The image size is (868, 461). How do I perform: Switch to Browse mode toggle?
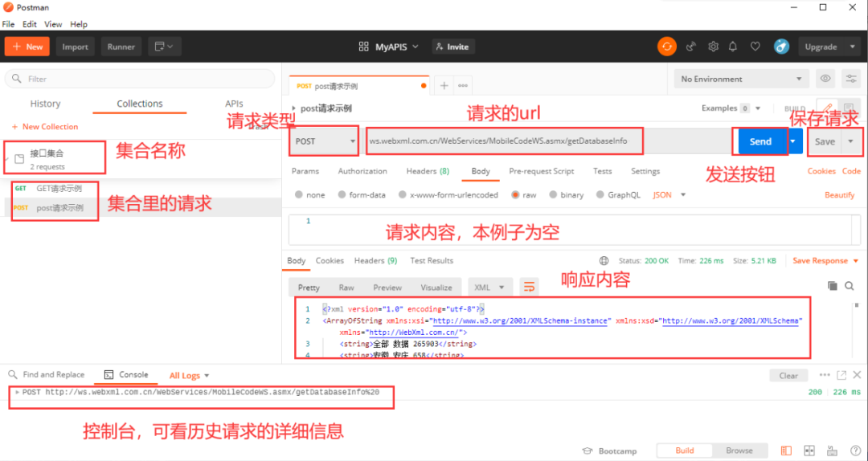(739, 451)
